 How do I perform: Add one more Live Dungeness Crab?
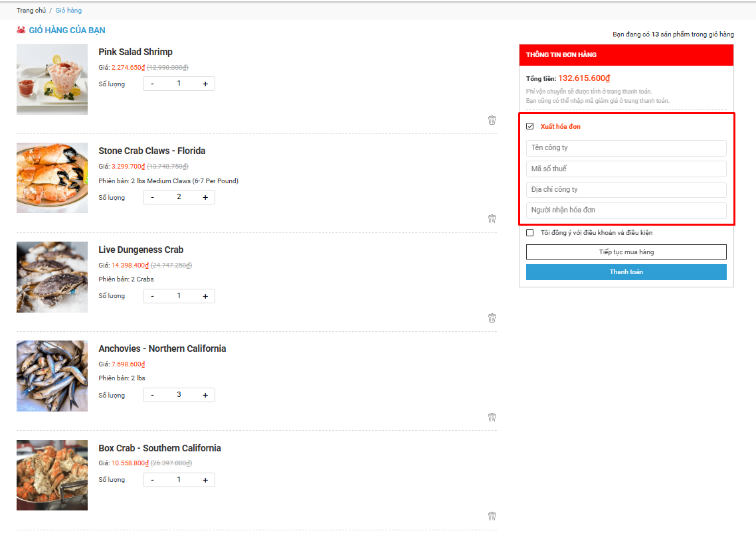(x=205, y=296)
